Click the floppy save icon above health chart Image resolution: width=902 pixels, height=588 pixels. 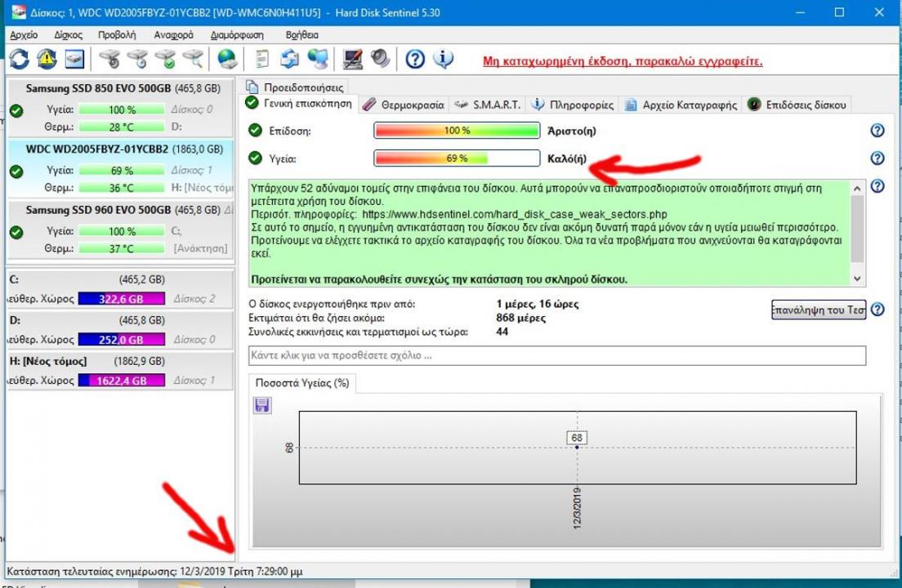261,405
